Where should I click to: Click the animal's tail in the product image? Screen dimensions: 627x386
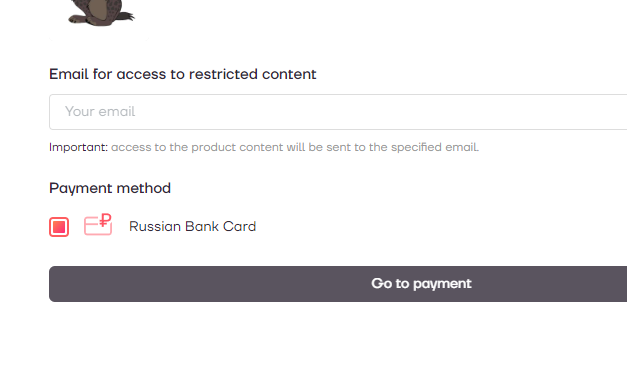click(x=127, y=16)
